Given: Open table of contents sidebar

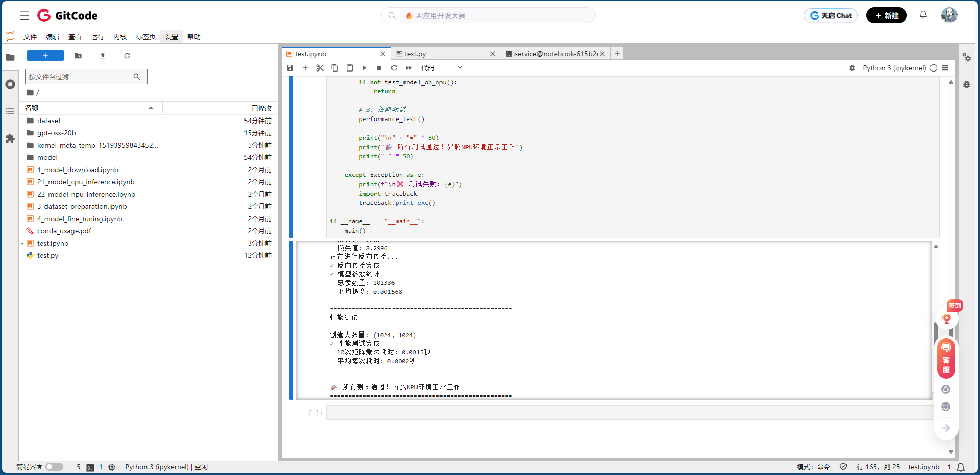Looking at the screenshot, I should [10, 111].
